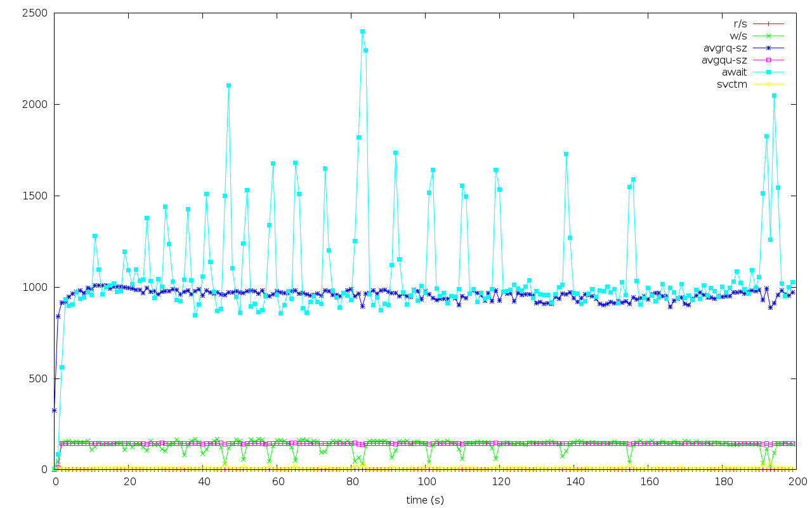Viewport: 812px width, 508px height.
Task: Click the highest await data point near 2400
Action: [362, 31]
